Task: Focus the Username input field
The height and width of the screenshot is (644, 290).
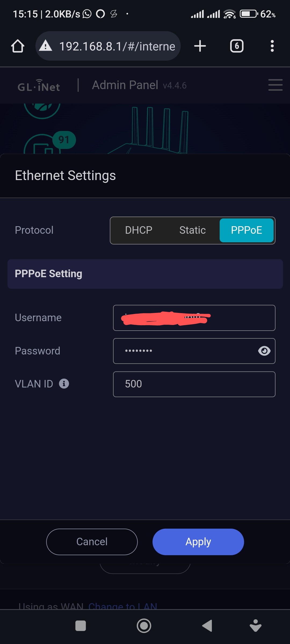Action: [x=194, y=318]
